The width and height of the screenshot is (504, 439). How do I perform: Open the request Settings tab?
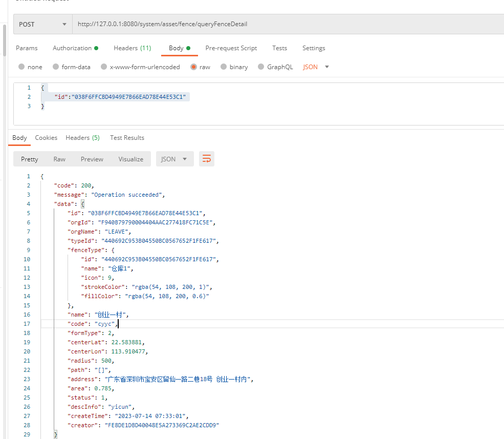314,48
